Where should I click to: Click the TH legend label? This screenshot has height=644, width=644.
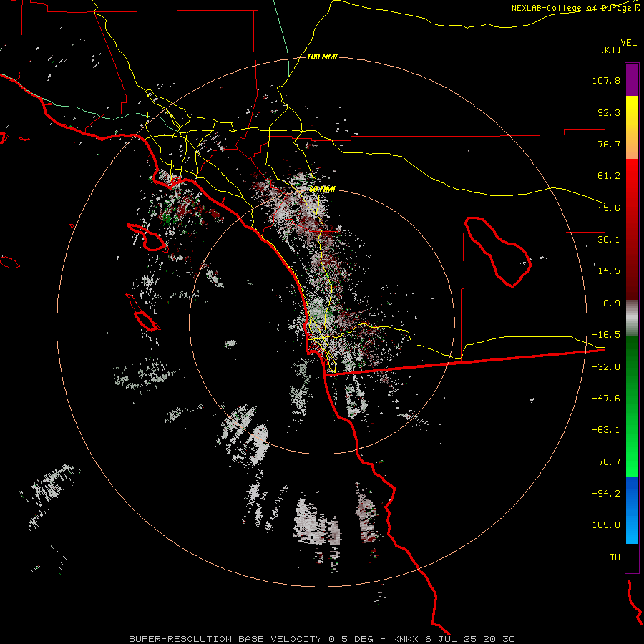tap(615, 557)
